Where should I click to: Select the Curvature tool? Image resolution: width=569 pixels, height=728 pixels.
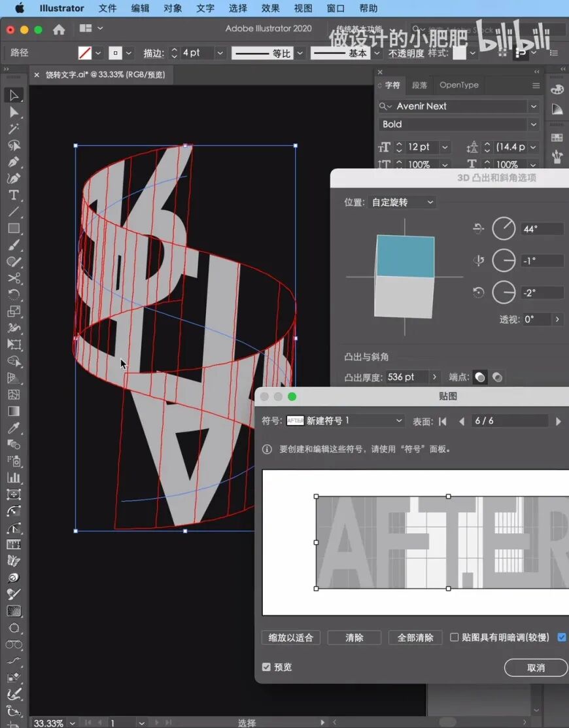pos(14,179)
